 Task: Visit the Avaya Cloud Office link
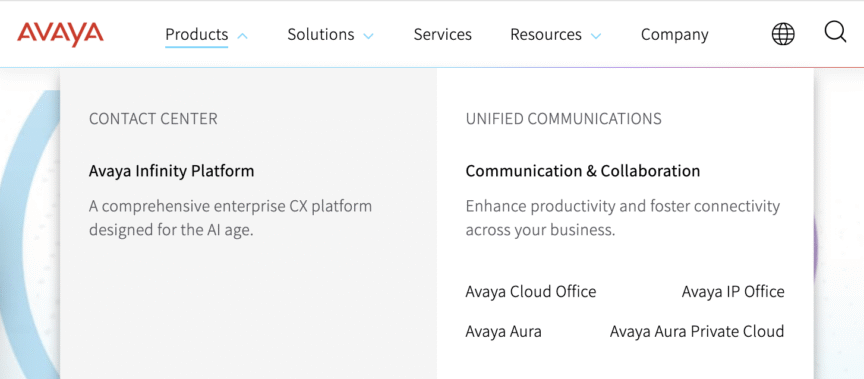(x=531, y=291)
